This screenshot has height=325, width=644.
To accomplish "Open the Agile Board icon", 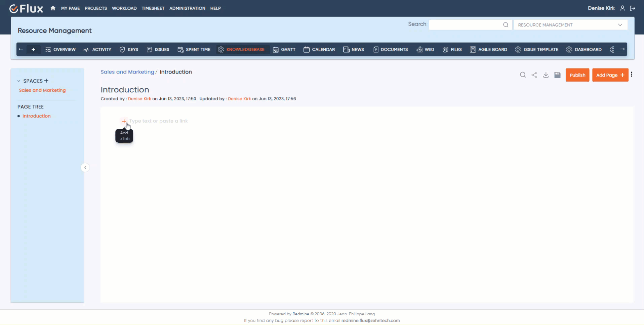I will tap(473, 49).
